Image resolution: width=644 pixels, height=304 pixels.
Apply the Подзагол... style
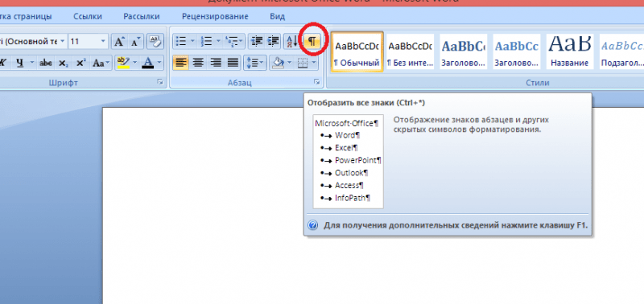click(x=621, y=51)
